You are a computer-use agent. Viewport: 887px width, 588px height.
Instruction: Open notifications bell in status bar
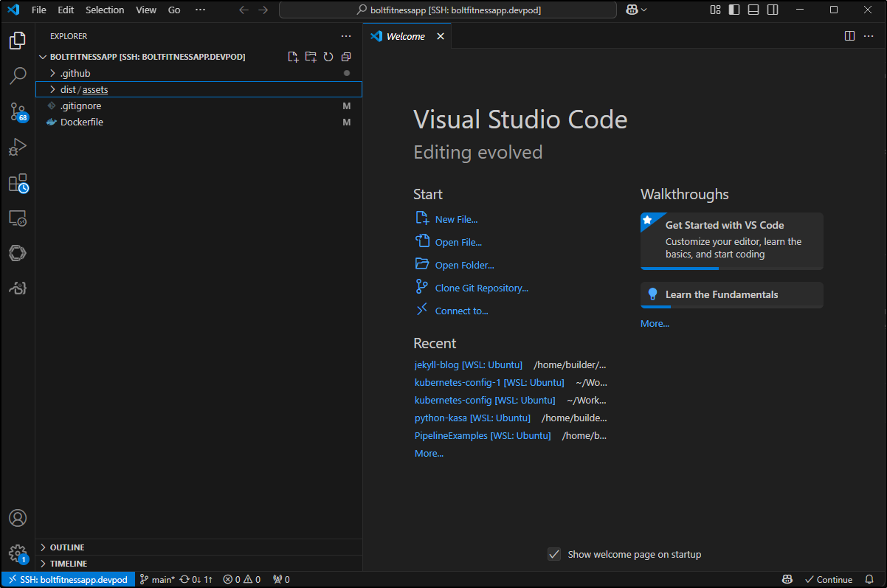[x=870, y=579]
